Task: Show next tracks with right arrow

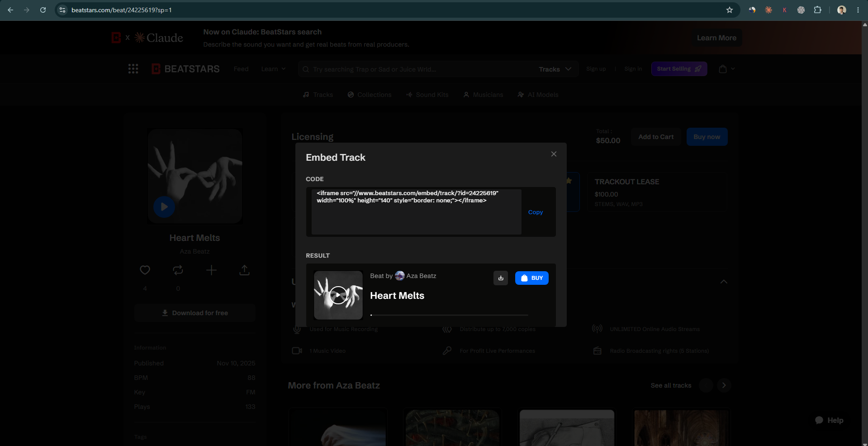Action: pyautogui.click(x=724, y=385)
